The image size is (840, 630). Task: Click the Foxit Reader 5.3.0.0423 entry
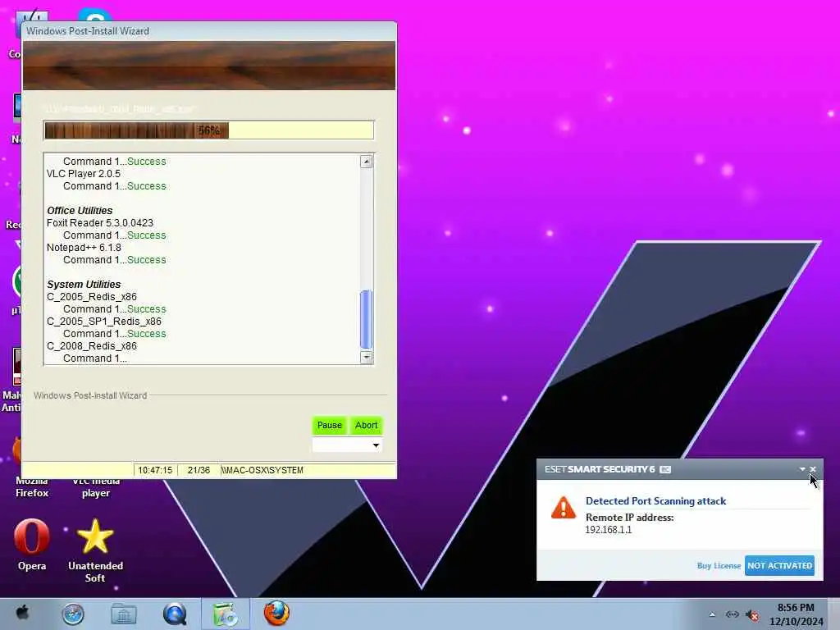[99, 223]
